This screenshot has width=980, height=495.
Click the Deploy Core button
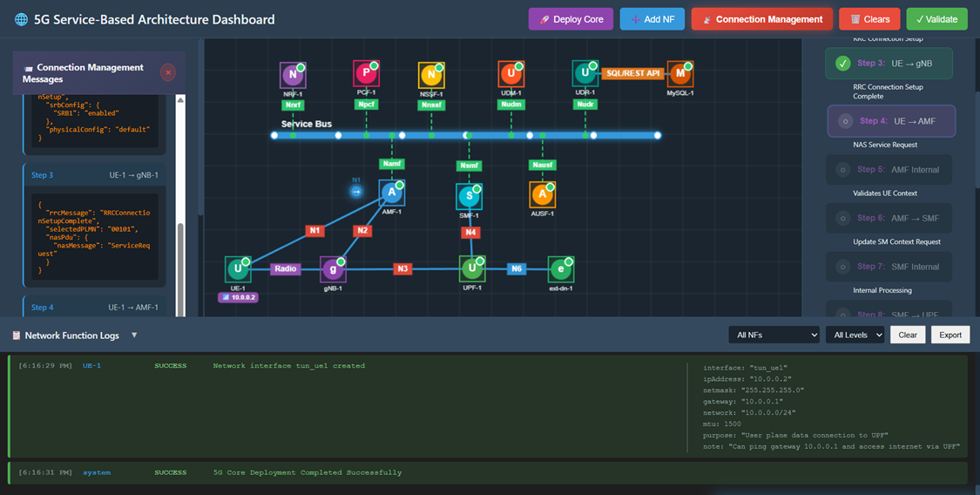pyautogui.click(x=571, y=19)
